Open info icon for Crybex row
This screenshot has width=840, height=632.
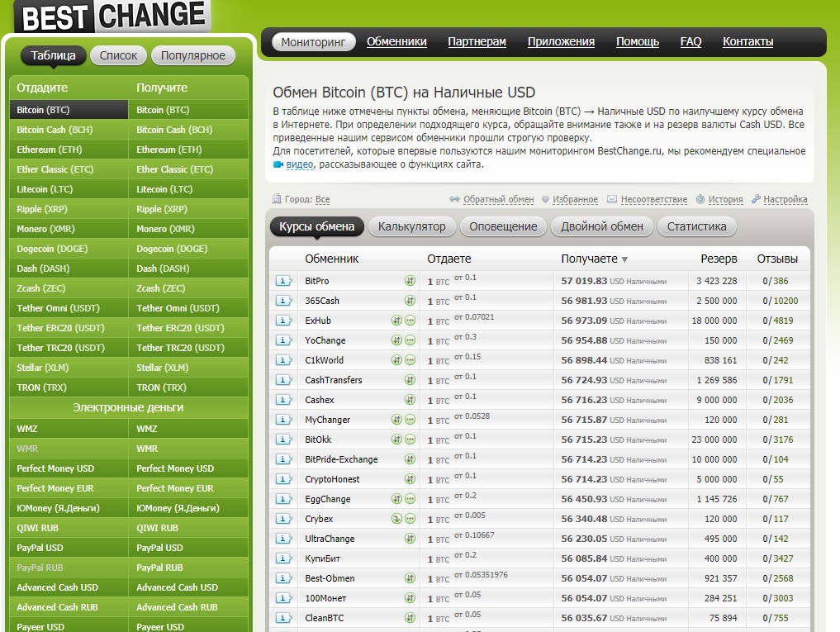pos(283,519)
